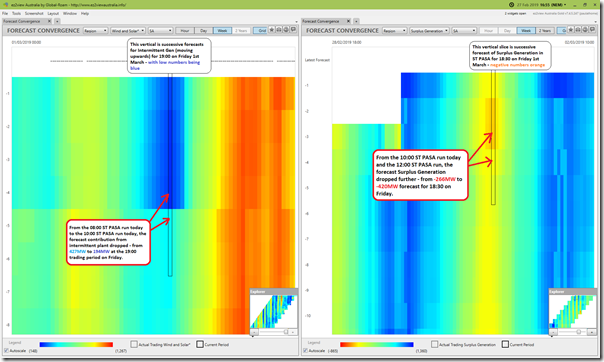
Task: Toggle Current Period checkbox in right panel
Action: pos(505,344)
